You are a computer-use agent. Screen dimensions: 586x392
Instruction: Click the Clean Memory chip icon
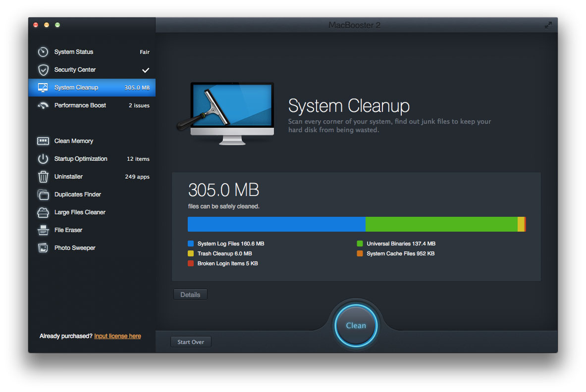tap(43, 141)
